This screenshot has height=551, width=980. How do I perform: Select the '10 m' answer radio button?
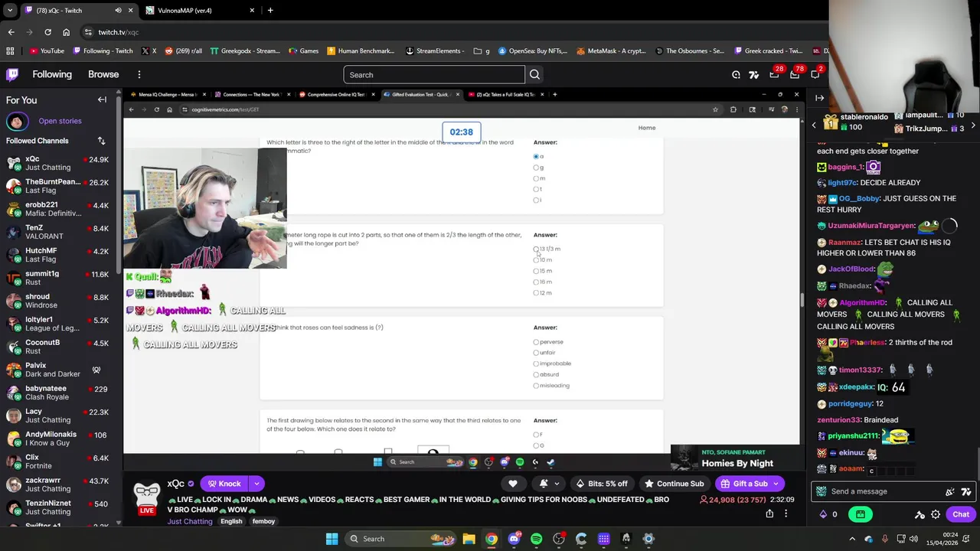tap(536, 260)
